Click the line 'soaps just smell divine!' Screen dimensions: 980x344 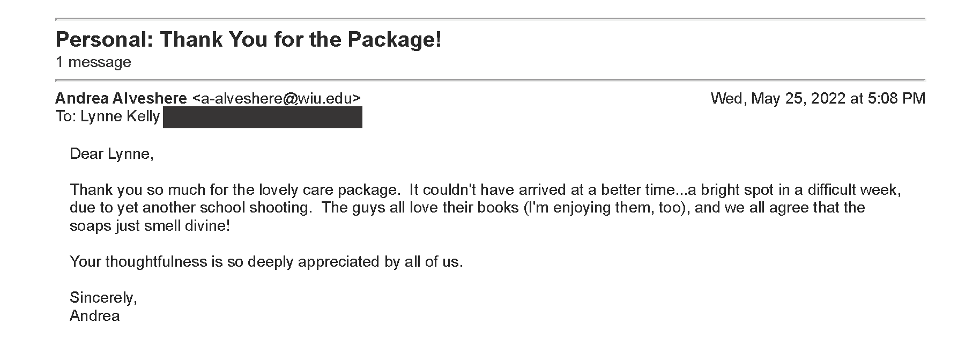[x=150, y=226]
